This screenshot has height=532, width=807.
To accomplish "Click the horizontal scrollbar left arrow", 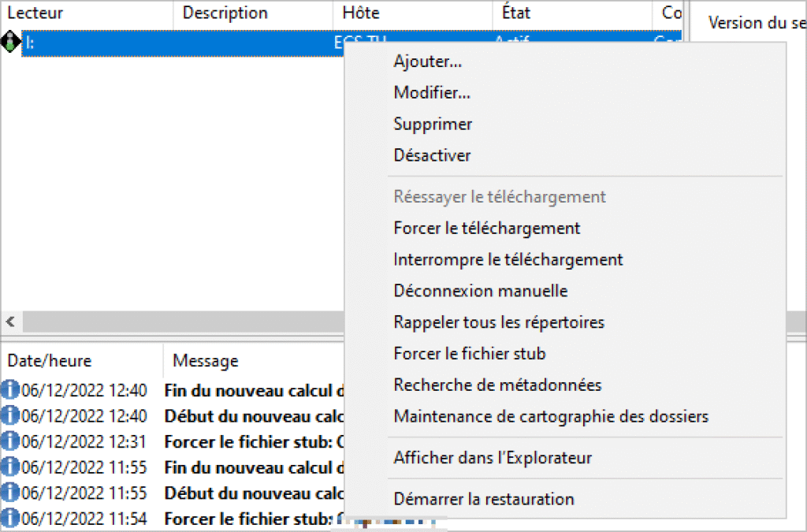I will [11, 322].
